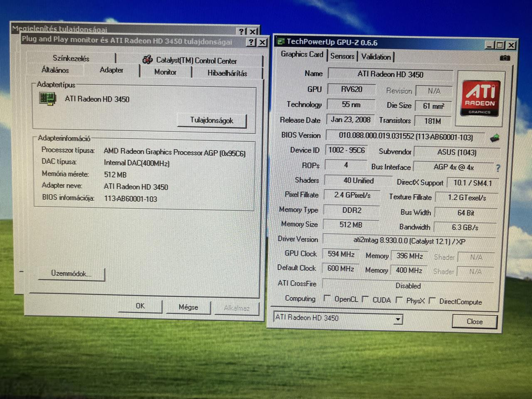Enable the OpenCL checkbox

(x=327, y=298)
